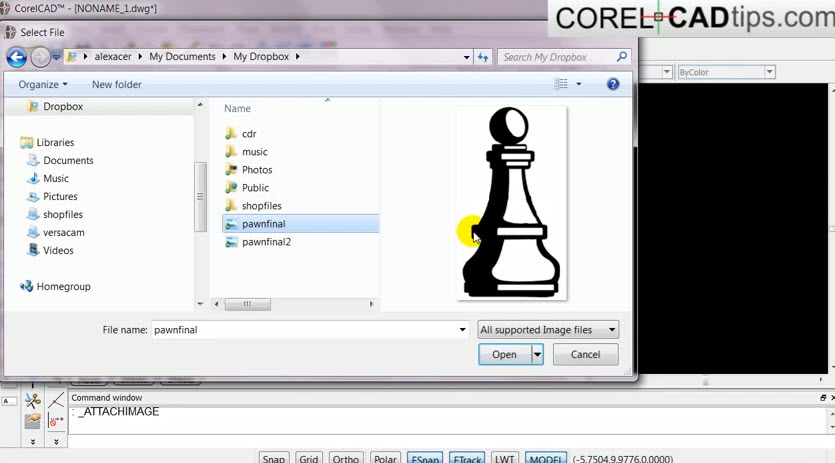
Task: Select shopfiles folder in file list
Action: click(261, 206)
